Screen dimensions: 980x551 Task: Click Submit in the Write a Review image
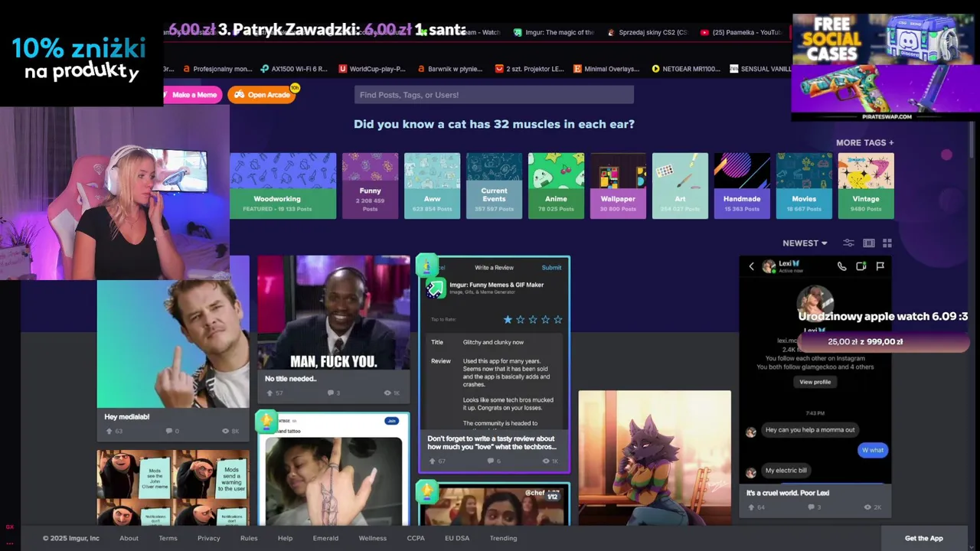click(551, 268)
